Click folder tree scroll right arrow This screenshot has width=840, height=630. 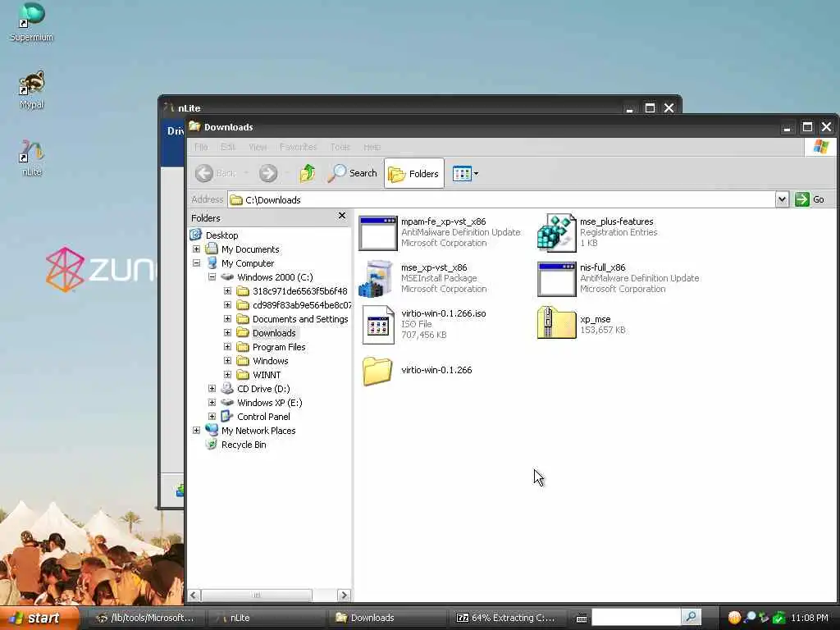point(344,596)
